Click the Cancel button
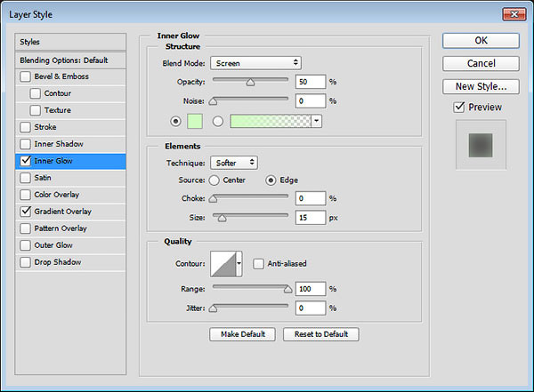This screenshot has width=534, height=392. [x=481, y=63]
